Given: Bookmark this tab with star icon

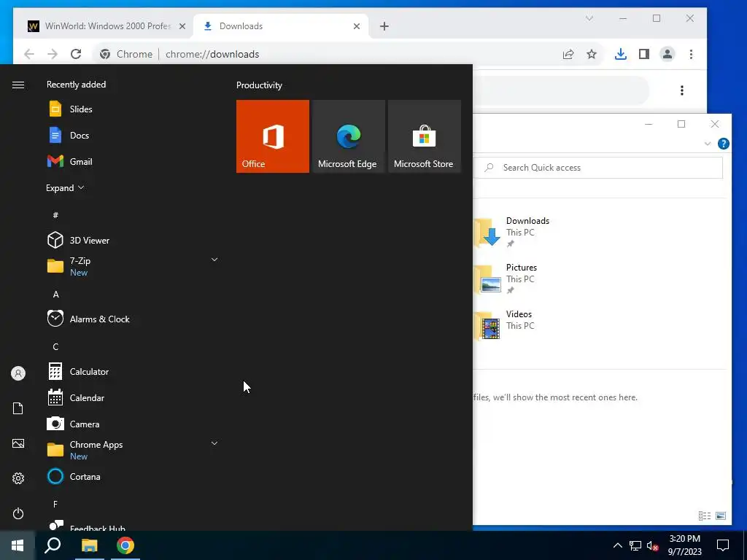Looking at the screenshot, I should [x=591, y=54].
